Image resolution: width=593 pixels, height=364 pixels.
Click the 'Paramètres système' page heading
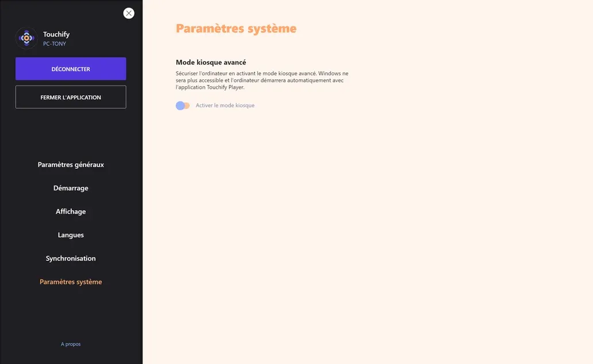point(236,28)
